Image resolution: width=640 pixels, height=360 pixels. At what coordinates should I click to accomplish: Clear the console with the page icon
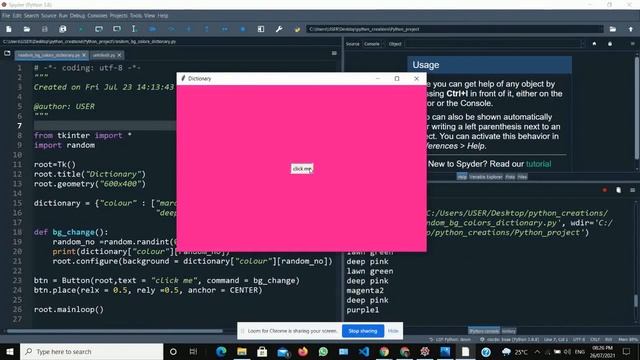coord(618,190)
